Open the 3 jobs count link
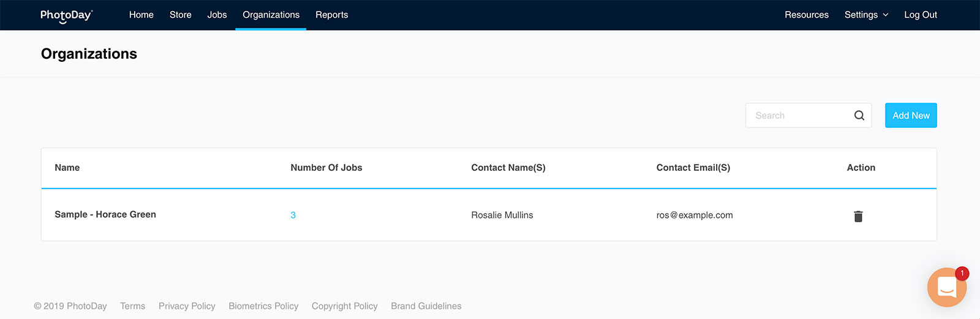 [293, 216]
